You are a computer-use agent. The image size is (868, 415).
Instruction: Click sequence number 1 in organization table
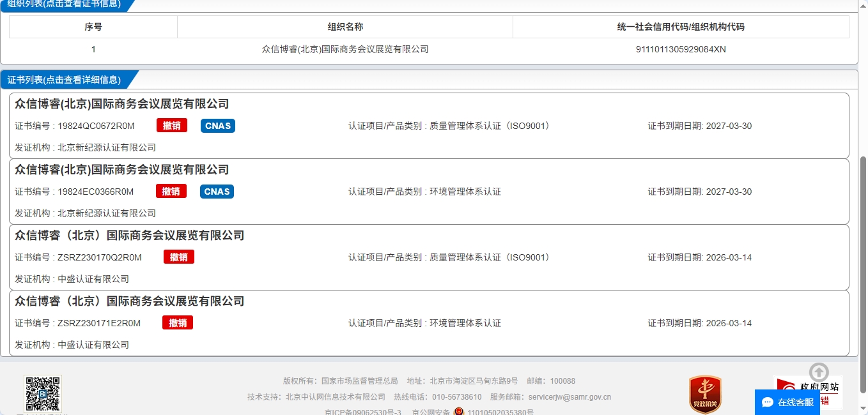pyautogui.click(x=93, y=49)
